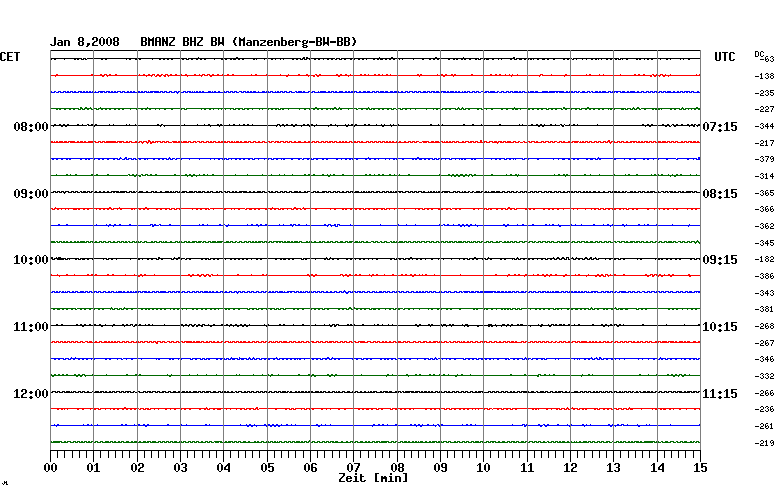Click the DC offset value -379
This screenshot has width=780, height=494.
[x=765, y=159]
